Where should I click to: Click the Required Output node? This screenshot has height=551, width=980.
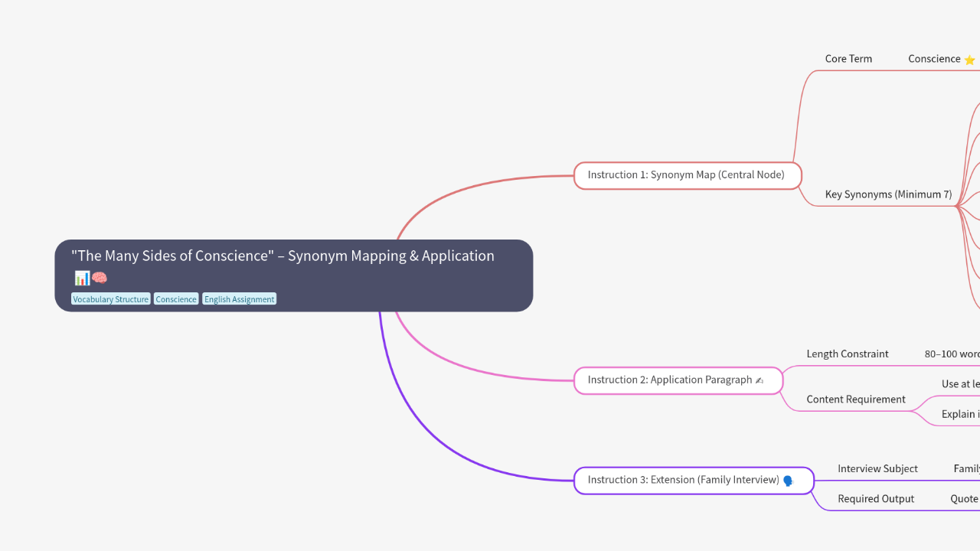pyautogui.click(x=876, y=499)
